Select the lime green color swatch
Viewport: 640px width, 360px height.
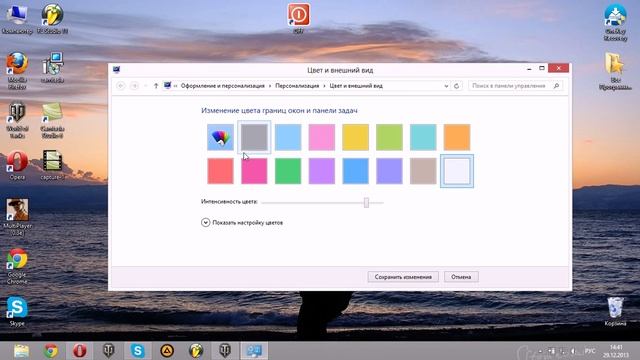(x=389, y=137)
